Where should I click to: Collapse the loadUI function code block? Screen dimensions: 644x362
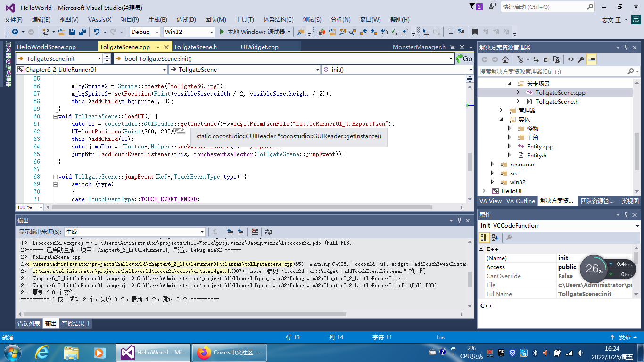coord(55,116)
